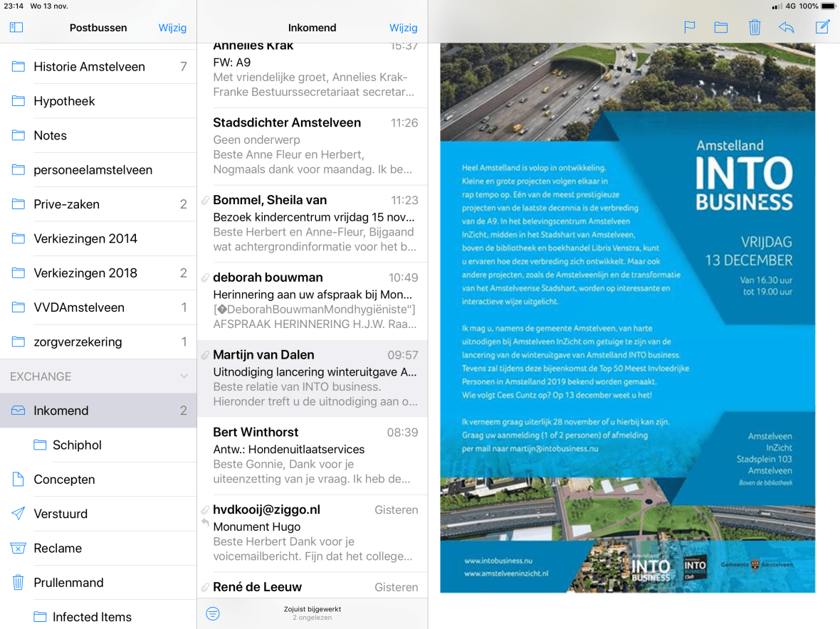
Task: Collapse the EXCHANGE account section
Action: click(x=184, y=376)
